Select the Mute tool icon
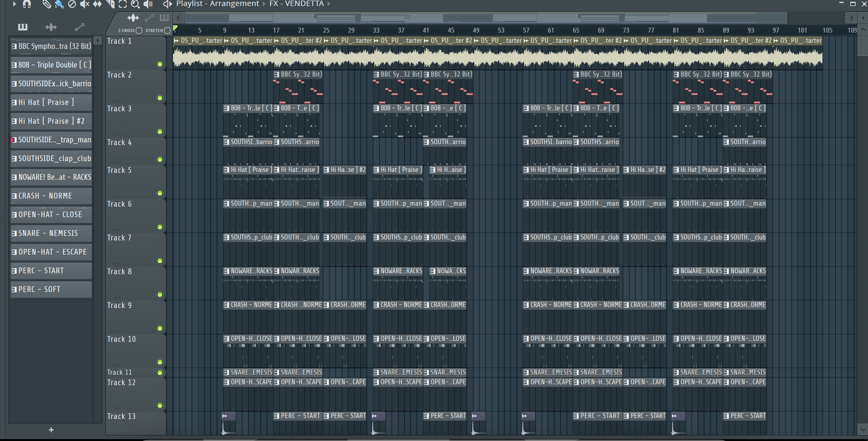Screen dimensions: 868x441 84,4
